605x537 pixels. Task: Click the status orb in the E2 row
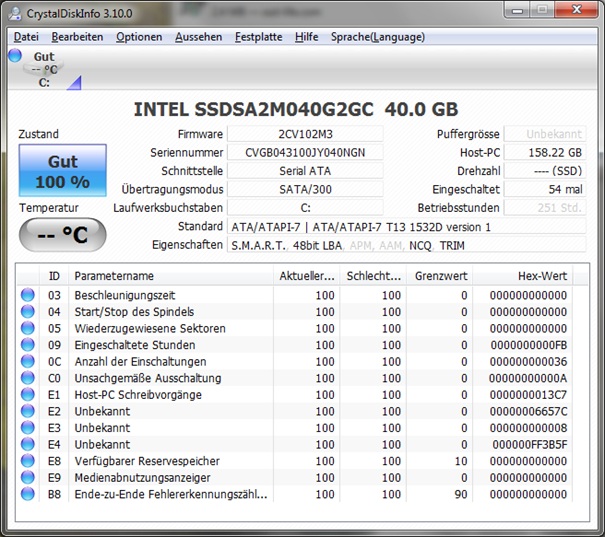pyautogui.click(x=28, y=411)
